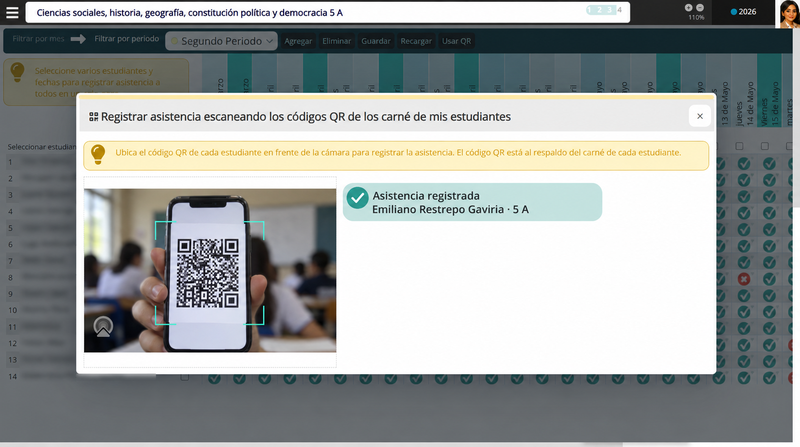Click the camera preview showing the QR code
The image size is (800, 447).
[210, 270]
